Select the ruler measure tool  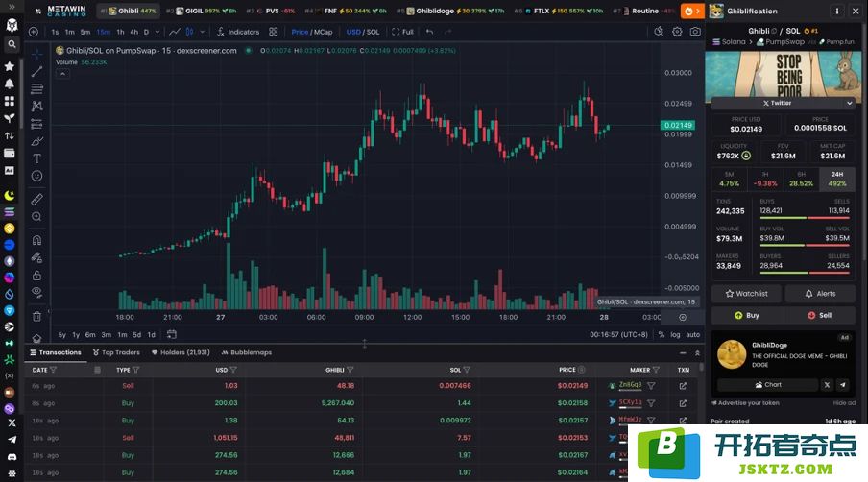pos(37,199)
